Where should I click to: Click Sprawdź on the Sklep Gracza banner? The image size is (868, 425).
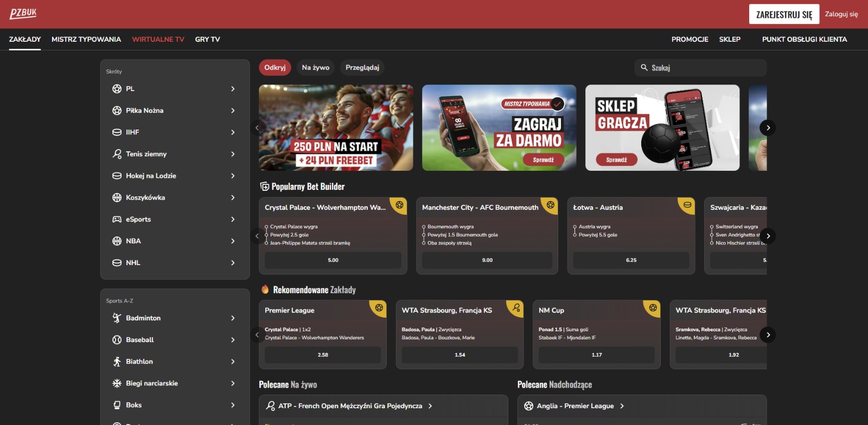coord(616,160)
